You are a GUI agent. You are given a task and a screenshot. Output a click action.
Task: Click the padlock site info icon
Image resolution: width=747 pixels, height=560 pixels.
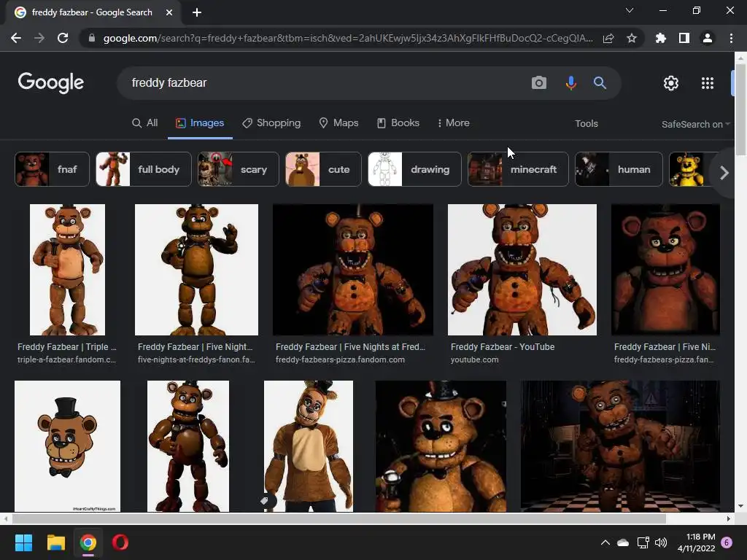pos(92,38)
